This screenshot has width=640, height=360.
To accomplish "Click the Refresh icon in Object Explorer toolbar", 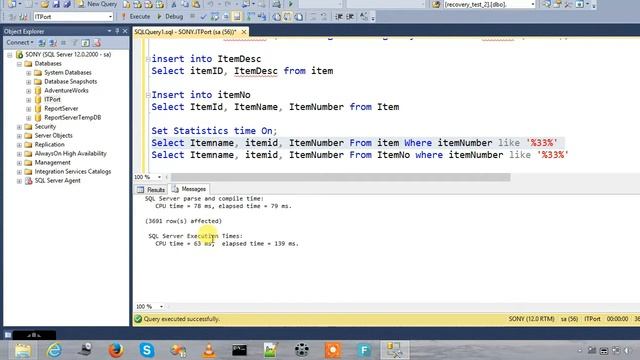I will click(85, 43).
